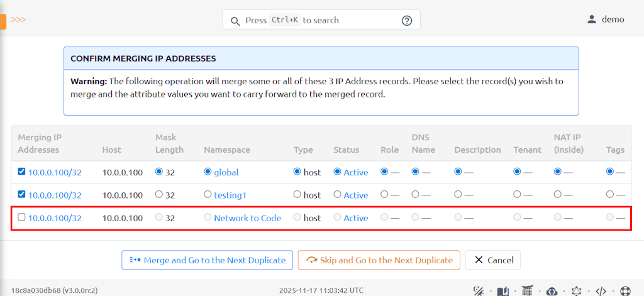Toggle the theme (dark mode) footer icon
The height and width of the screenshot is (296, 644).
tap(479, 291)
